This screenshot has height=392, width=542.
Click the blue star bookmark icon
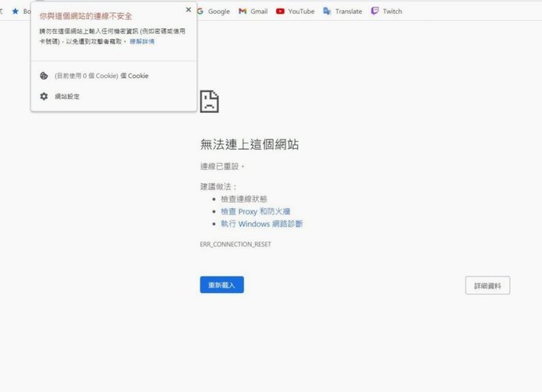[16, 12]
